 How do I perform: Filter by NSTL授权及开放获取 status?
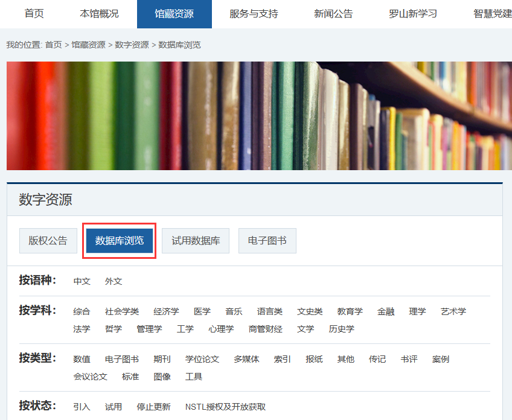tap(225, 407)
